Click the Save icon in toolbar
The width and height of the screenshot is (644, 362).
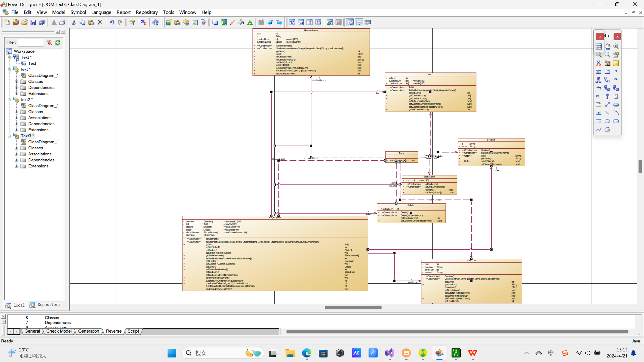click(33, 22)
